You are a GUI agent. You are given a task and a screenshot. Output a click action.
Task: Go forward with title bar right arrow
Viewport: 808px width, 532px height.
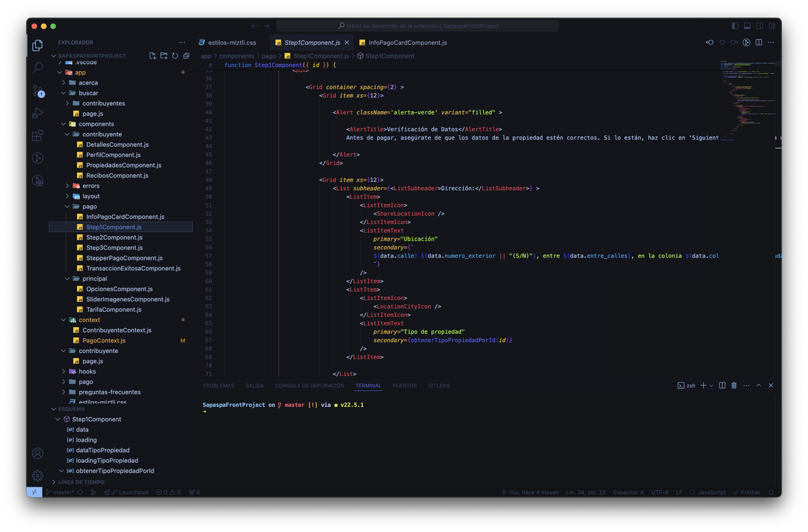click(267, 26)
